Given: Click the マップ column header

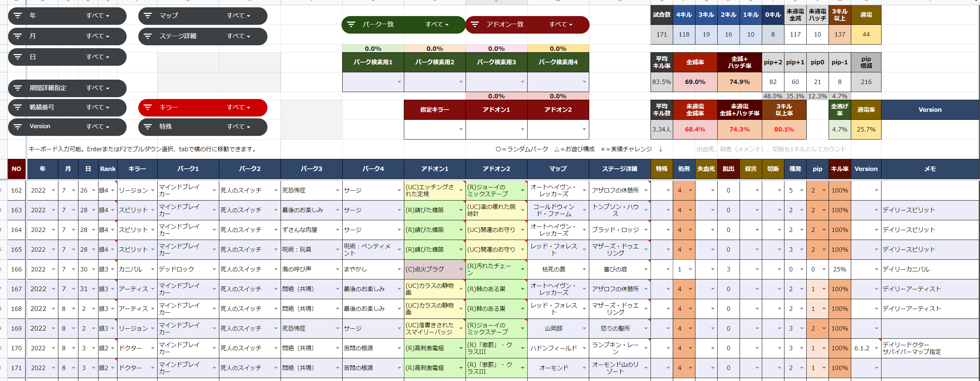Looking at the screenshot, I should 558,169.
